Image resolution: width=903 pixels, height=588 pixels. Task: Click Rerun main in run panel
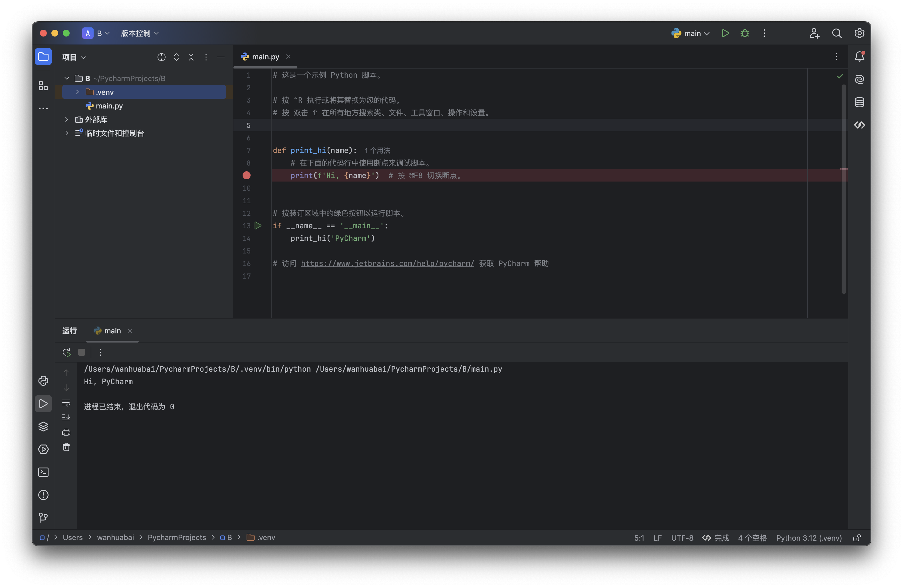coord(66,353)
